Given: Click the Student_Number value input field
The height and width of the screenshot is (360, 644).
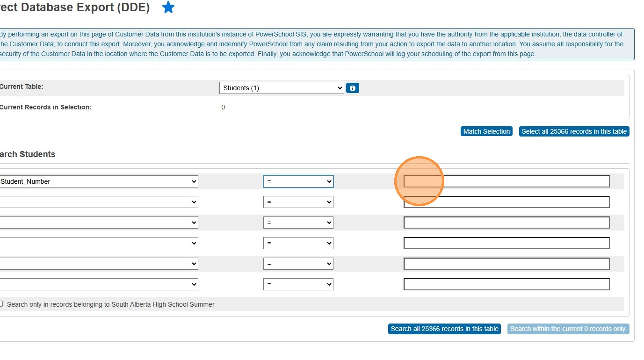Looking at the screenshot, I should click(x=507, y=181).
